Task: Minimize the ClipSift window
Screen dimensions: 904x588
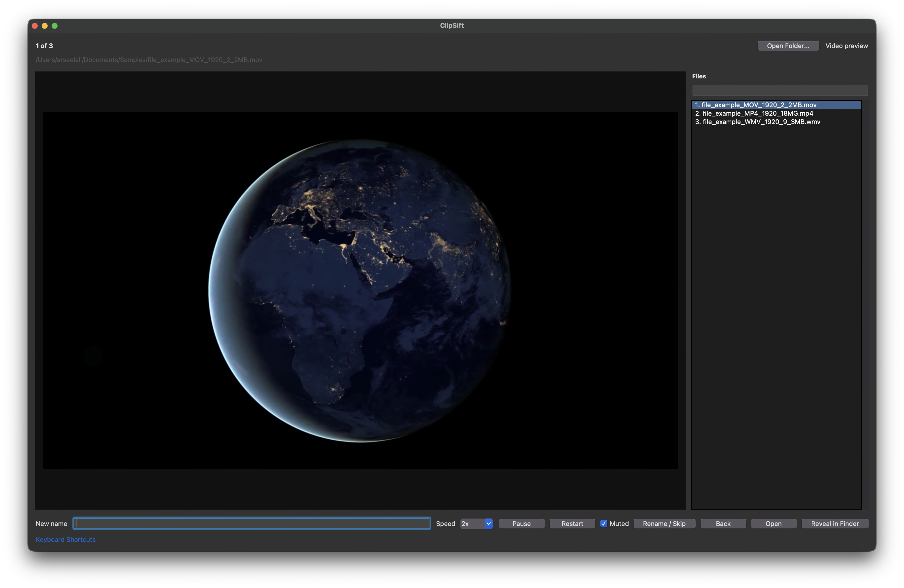Action: (x=45, y=26)
